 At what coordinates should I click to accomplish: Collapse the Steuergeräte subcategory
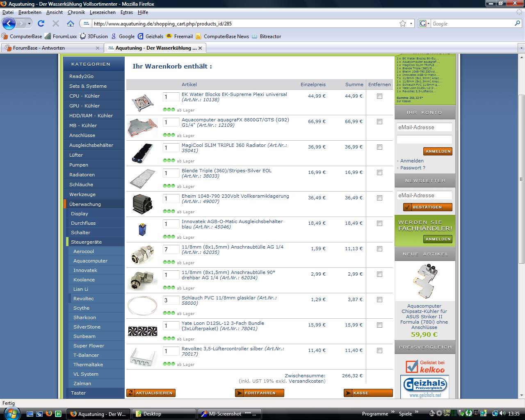(95, 242)
